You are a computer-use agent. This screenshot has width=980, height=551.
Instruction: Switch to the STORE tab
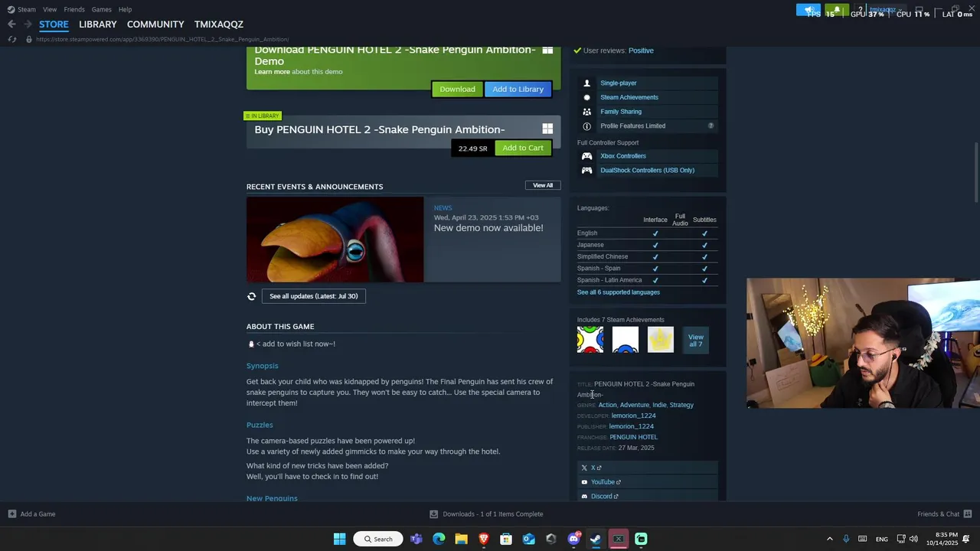[x=54, y=24]
